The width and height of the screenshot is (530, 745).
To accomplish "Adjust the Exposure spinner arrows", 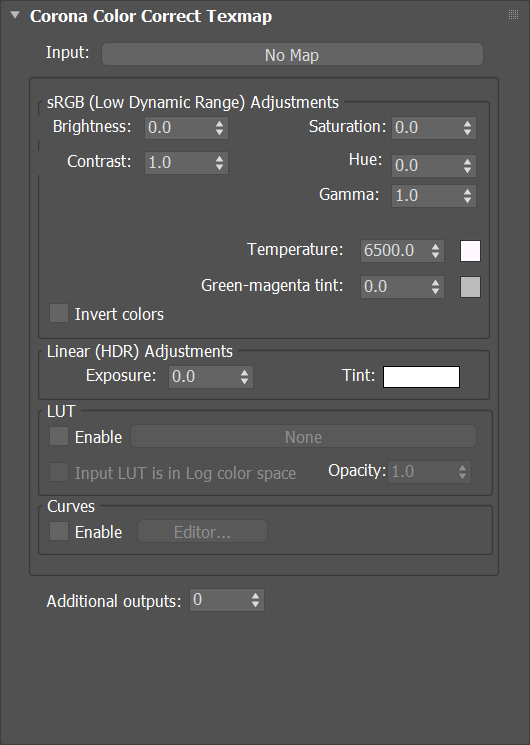I will pos(245,377).
